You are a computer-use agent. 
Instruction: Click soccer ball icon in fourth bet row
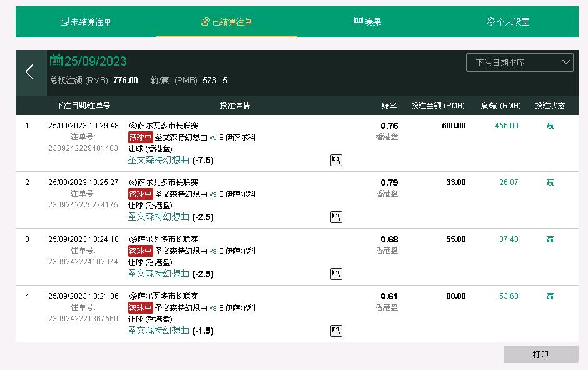coord(133,296)
